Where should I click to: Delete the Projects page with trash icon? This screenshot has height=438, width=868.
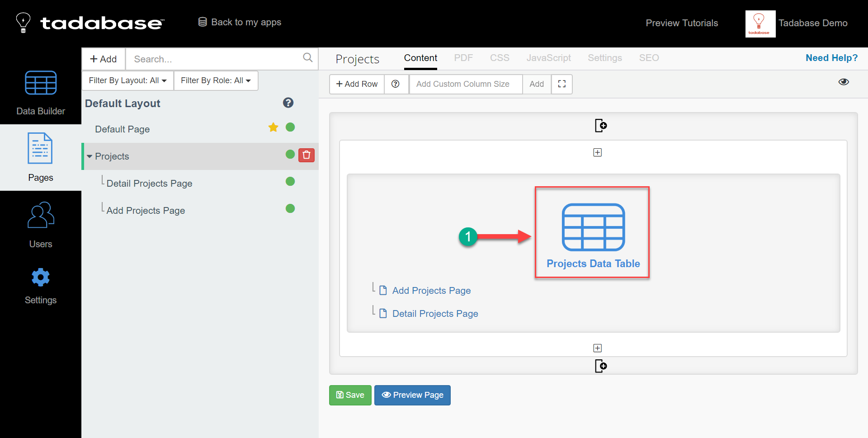point(307,155)
